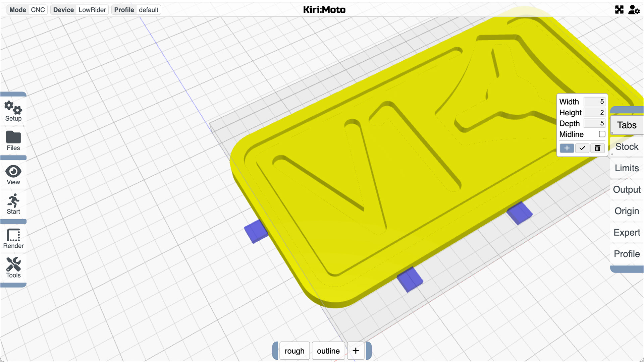
Task: Edit the Depth input field
Action: point(594,123)
